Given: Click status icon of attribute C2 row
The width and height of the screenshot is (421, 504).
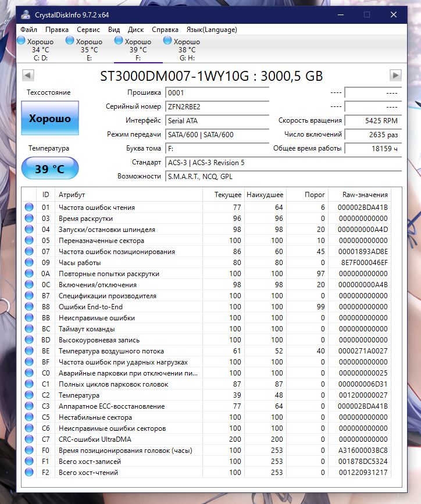Looking at the screenshot, I should click(29, 395).
